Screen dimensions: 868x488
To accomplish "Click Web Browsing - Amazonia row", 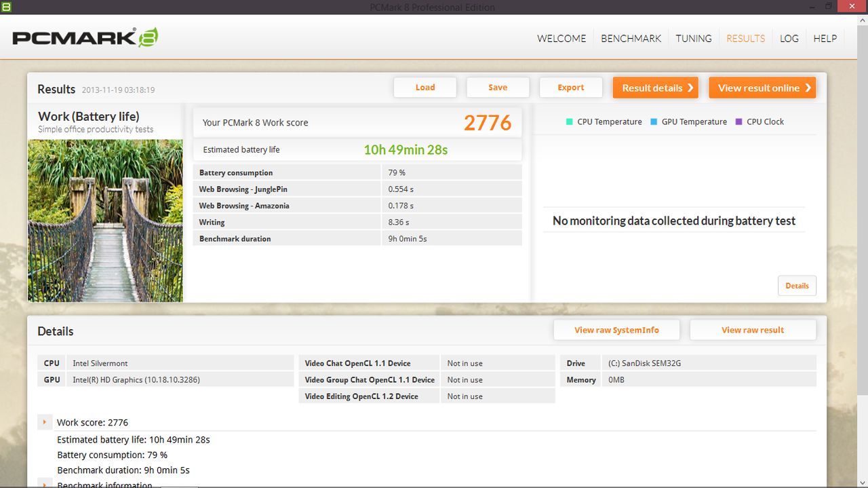I will 357,206.
